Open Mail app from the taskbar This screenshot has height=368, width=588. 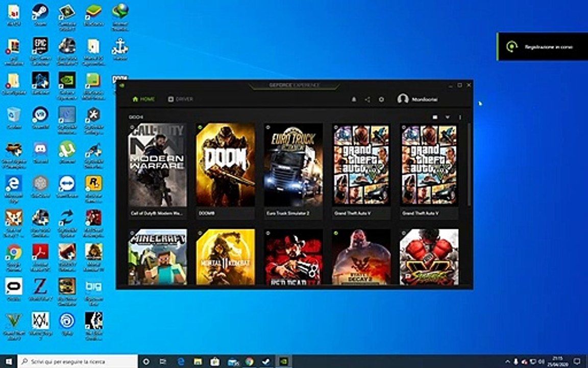pos(233,362)
